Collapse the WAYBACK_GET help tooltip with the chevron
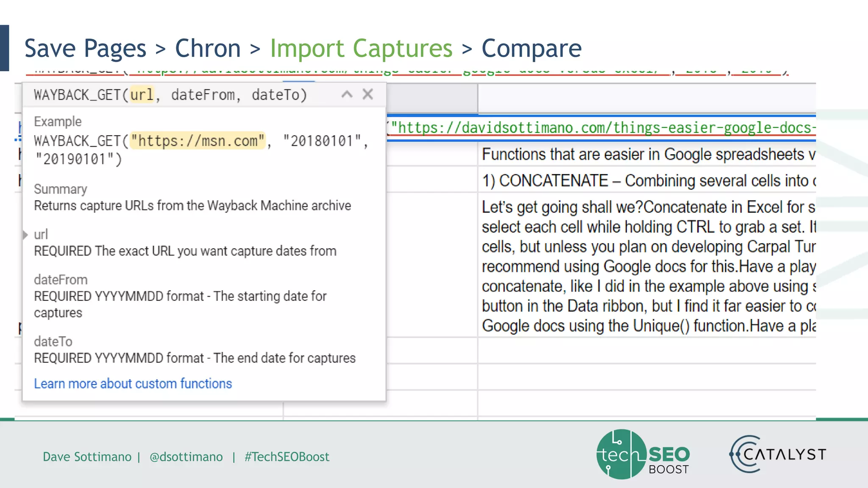868x488 pixels. [x=347, y=94]
